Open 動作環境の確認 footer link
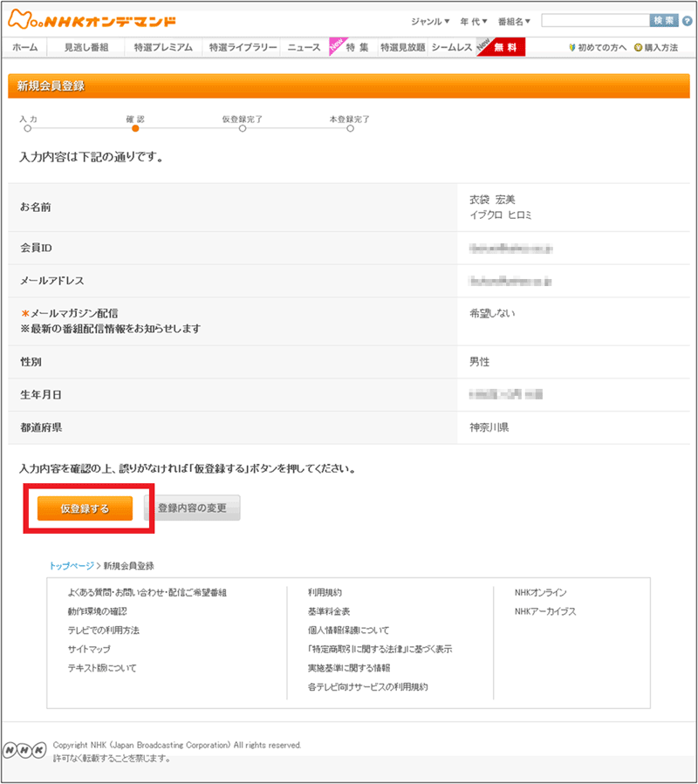Screen dimensions: 698x784 (98, 611)
